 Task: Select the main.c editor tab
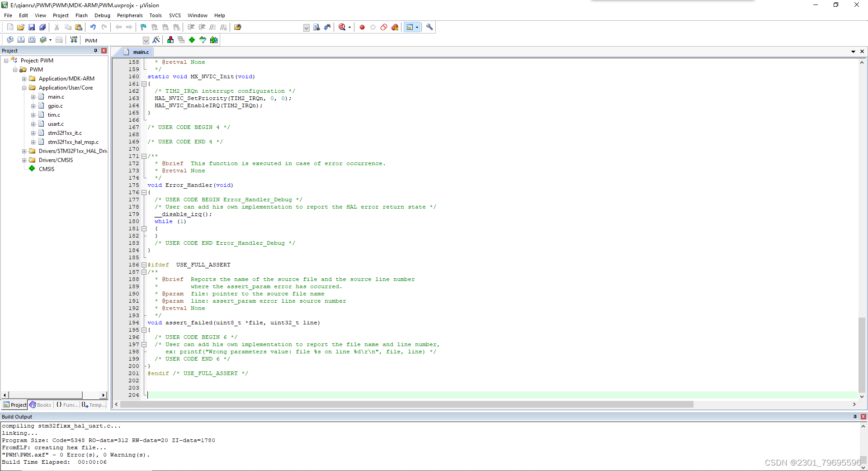click(x=137, y=52)
